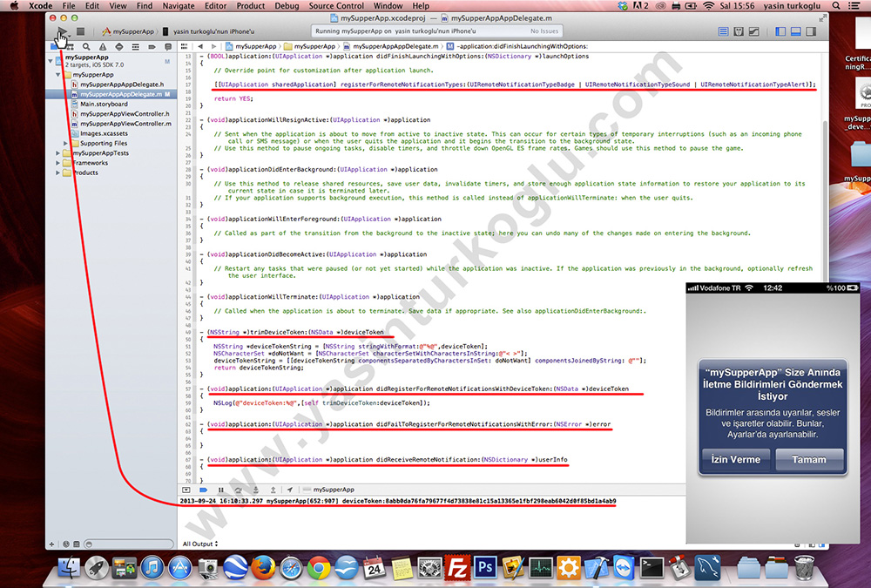Viewport: 871px width, 588px height.
Task: Click the Run (play) button in Xcode
Action: click(x=62, y=31)
